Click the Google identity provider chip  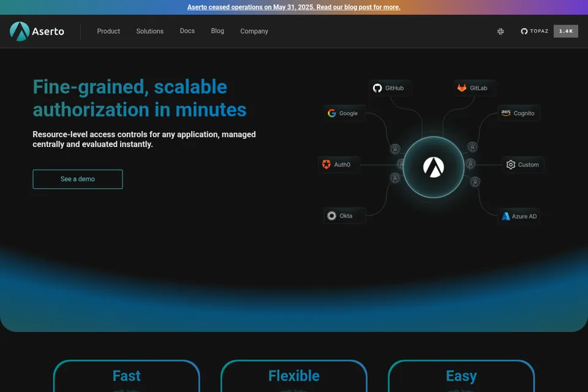point(344,113)
